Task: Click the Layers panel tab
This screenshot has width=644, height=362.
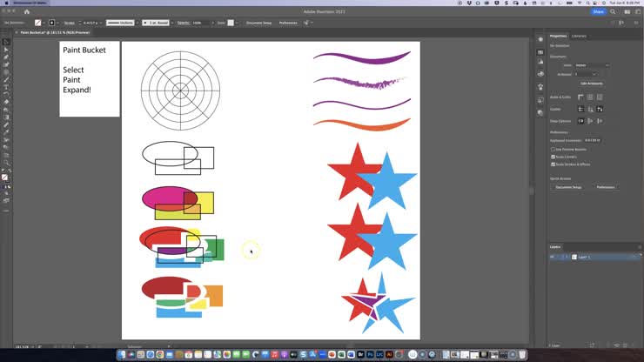Action: [555, 247]
